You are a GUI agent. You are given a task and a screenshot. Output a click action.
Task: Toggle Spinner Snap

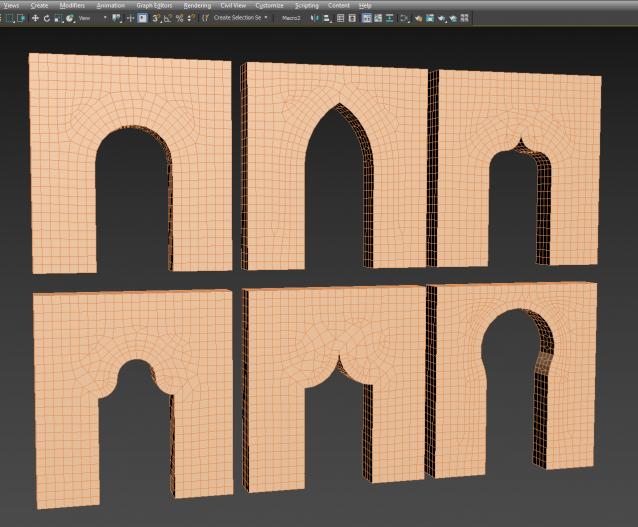(x=191, y=18)
